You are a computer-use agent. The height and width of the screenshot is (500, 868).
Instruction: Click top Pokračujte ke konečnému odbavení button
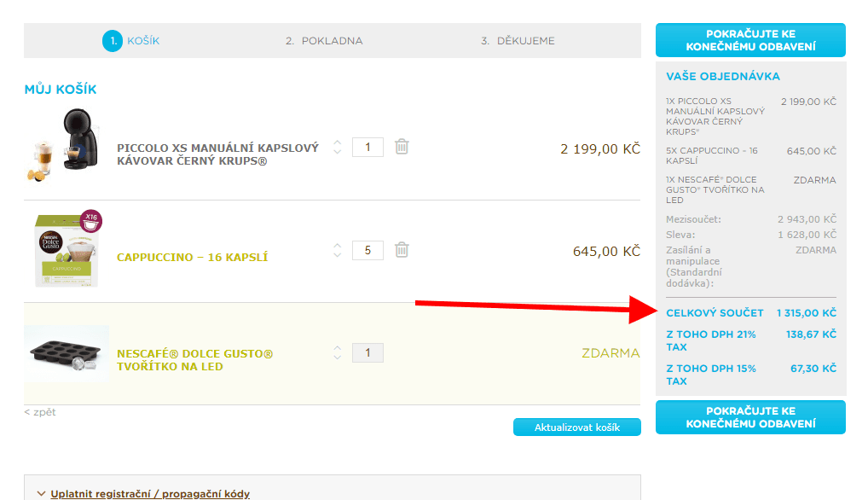pos(750,40)
